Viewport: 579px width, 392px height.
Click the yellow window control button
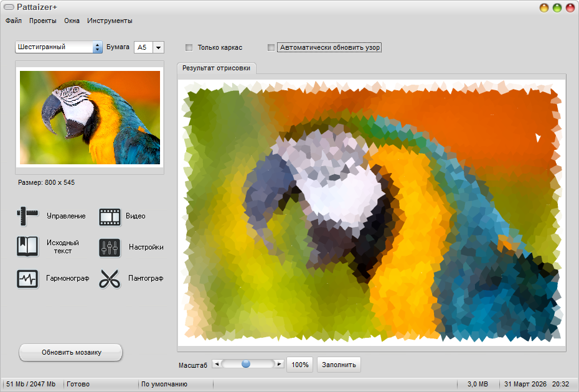[544, 8]
